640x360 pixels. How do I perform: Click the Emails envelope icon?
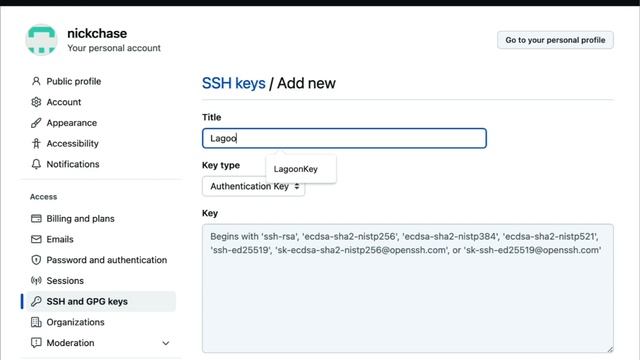36,239
